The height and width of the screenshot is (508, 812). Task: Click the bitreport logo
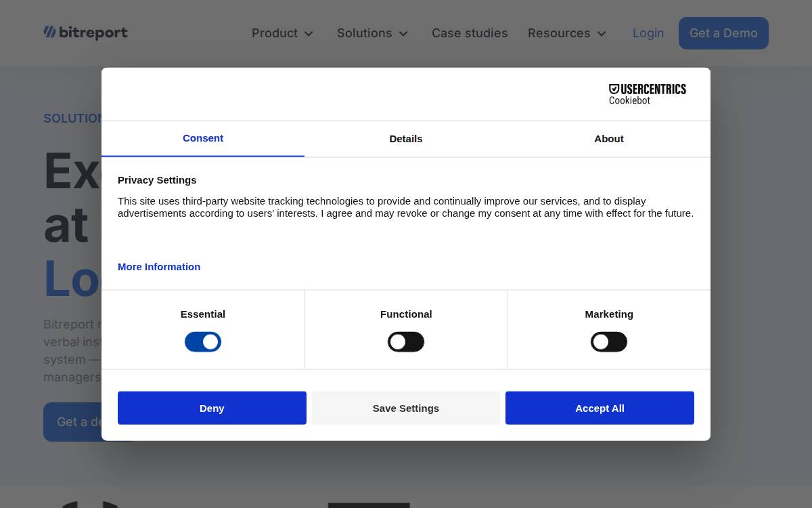85,33
